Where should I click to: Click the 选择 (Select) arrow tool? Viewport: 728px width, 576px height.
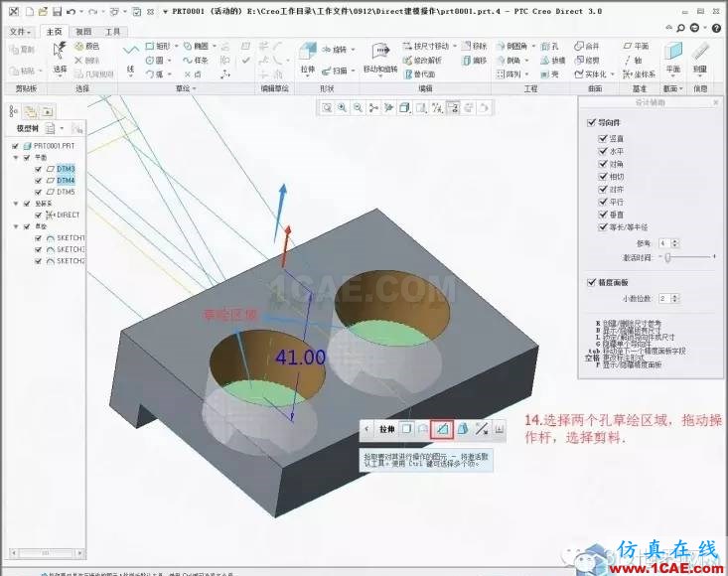pyautogui.click(x=60, y=58)
